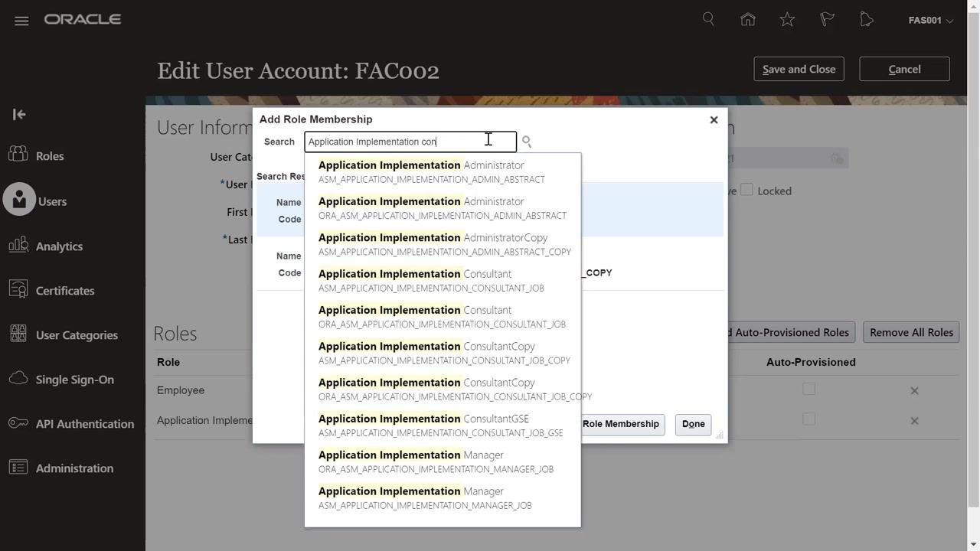Pick suggestion ASM_APPLICATION_IMPLEMENTATION_CONSULTANT_JOB_COPY
Screen dimensions: 980x551
pyautogui.click(x=443, y=353)
